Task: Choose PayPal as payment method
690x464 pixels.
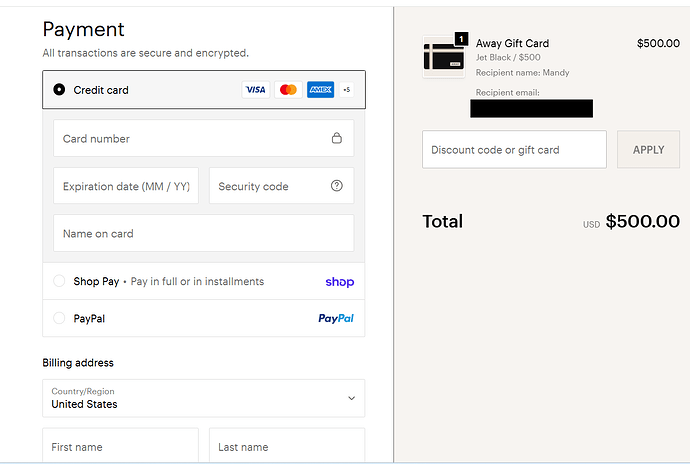Action: click(59, 318)
